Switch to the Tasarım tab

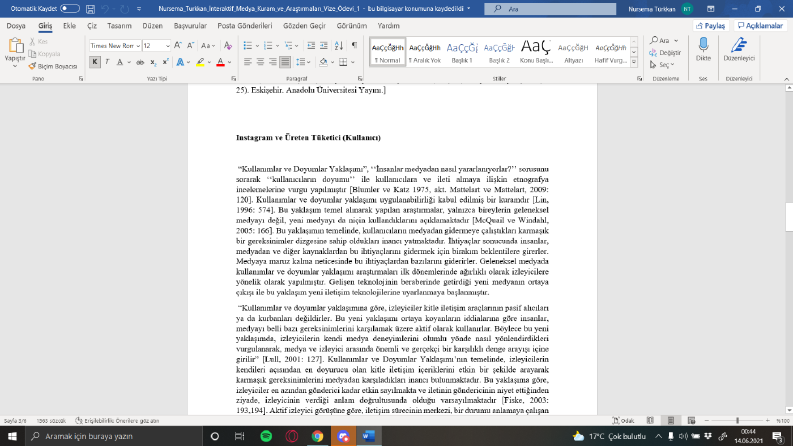click(119, 26)
